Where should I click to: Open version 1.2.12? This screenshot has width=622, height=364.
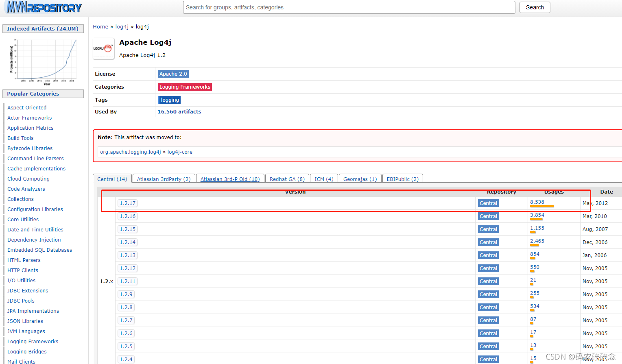tap(127, 268)
